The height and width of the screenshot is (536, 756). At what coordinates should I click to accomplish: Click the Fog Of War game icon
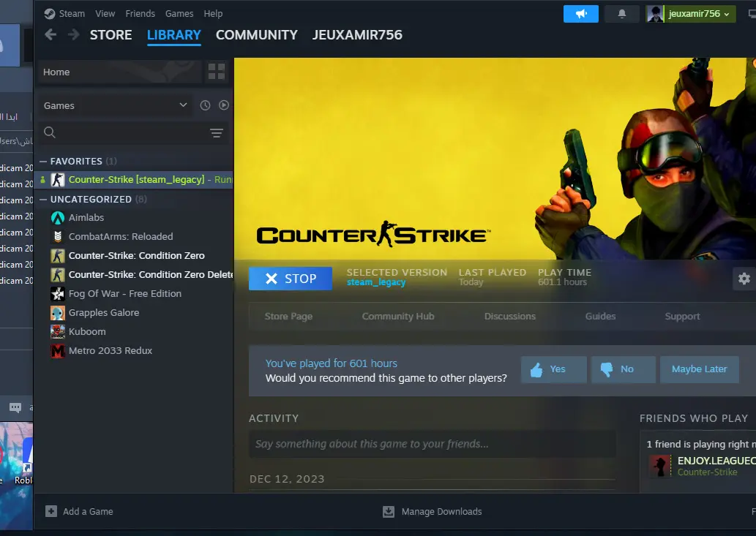coord(58,294)
